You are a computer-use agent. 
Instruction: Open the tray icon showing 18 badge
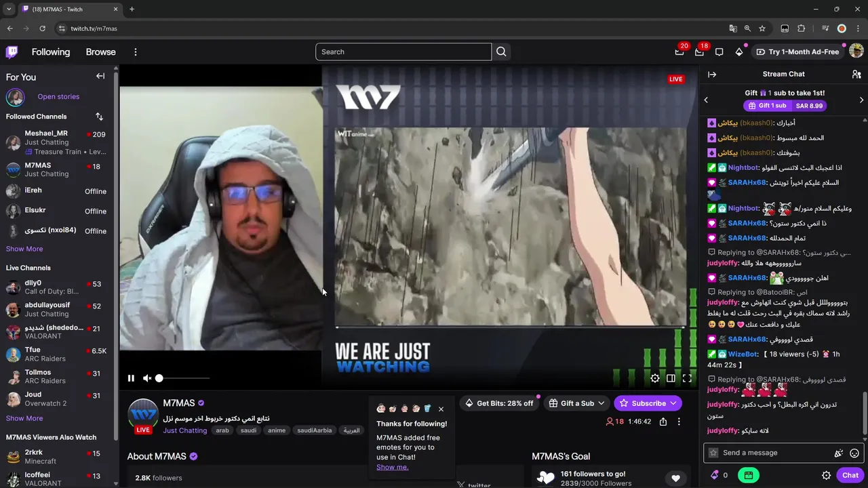click(x=699, y=52)
